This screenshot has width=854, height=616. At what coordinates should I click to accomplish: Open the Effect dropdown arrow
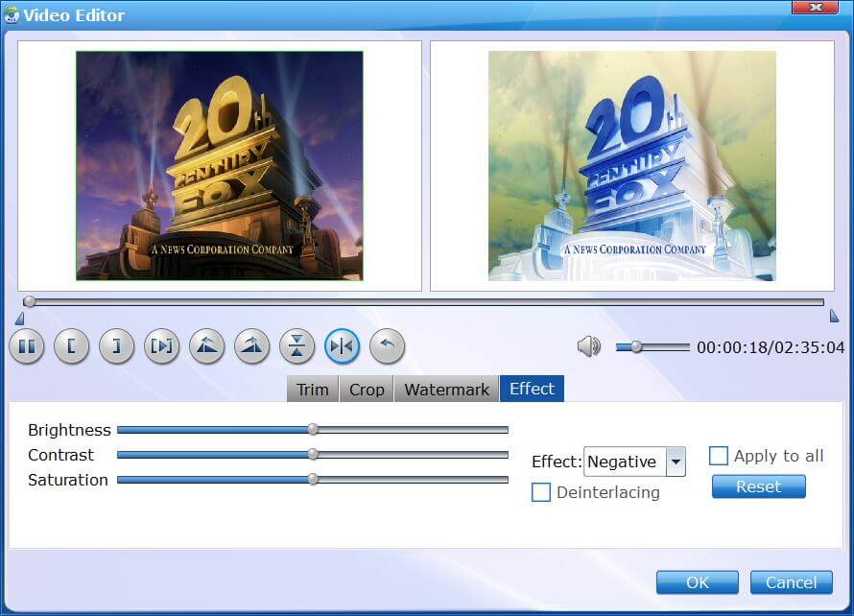point(676,462)
